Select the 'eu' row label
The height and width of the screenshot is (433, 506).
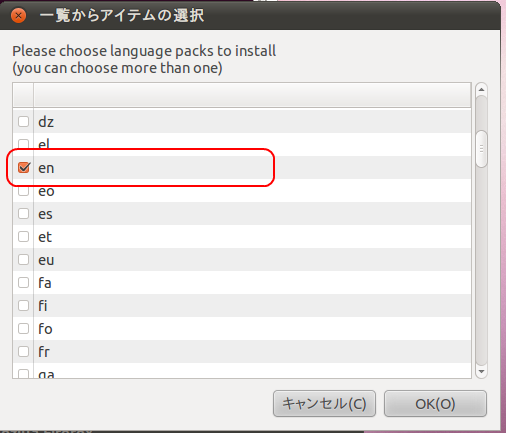(x=46, y=260)
